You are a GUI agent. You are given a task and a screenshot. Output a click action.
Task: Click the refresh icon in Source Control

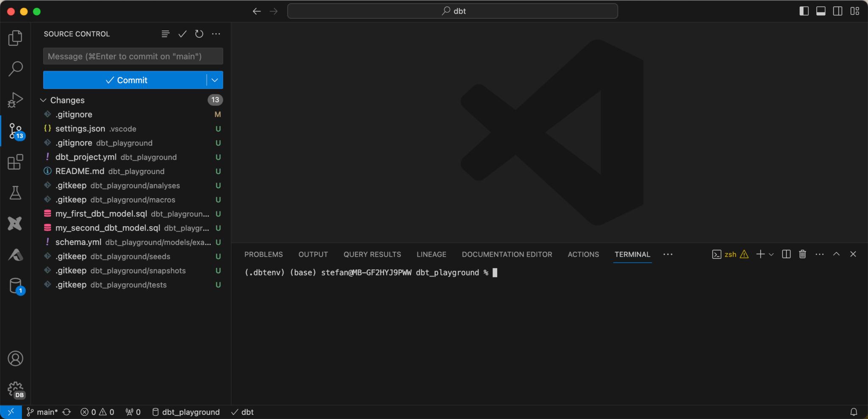199,34
